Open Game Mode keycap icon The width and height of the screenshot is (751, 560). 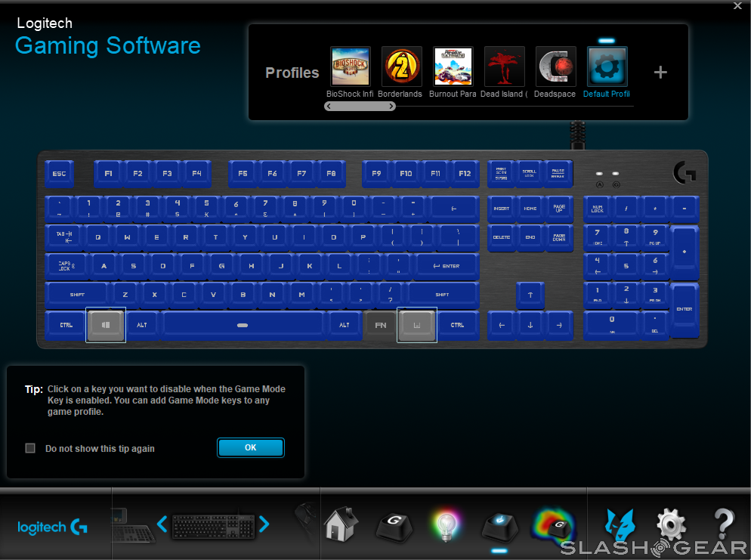499,527
